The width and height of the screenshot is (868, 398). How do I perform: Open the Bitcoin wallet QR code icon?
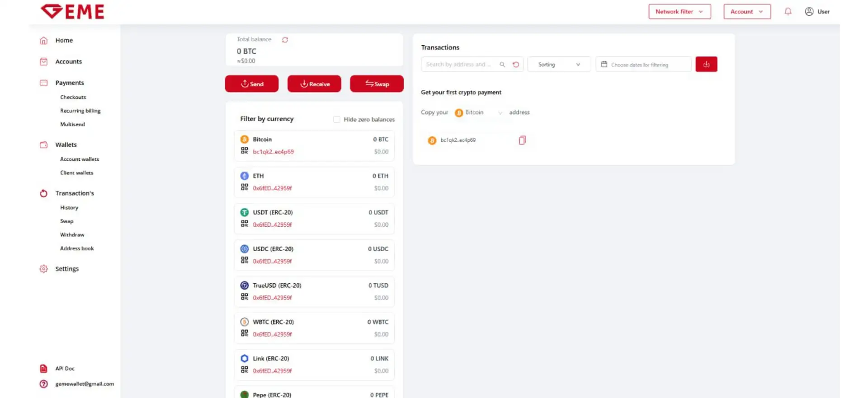point(245,151)
